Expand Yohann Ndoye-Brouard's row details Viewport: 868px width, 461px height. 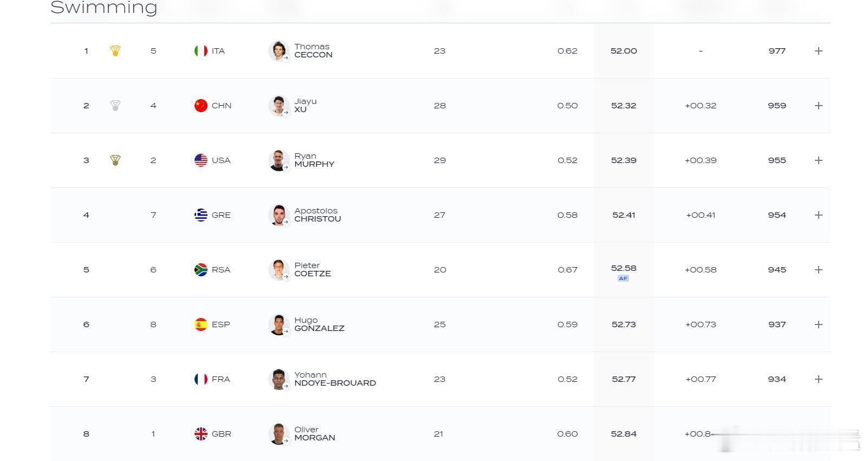pos(819,379)
